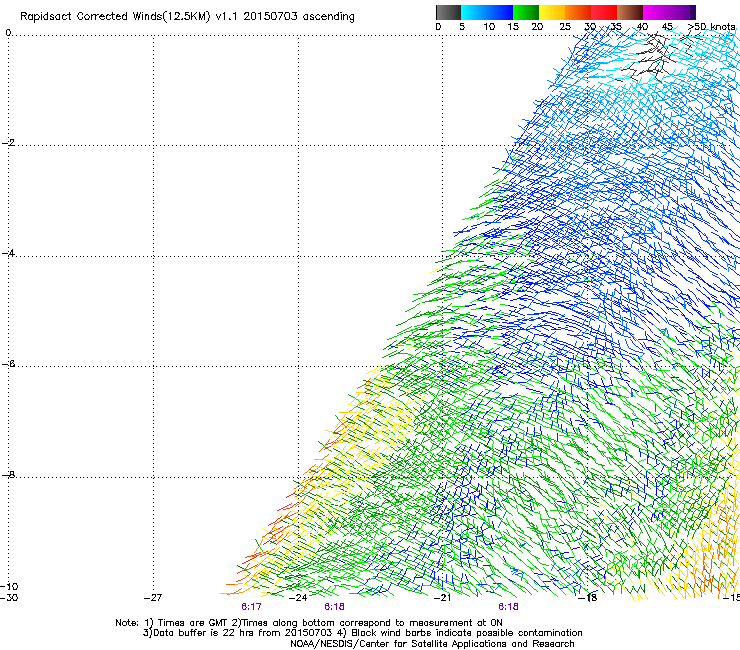The height and width of the screenshot is (650, 740).
Task: Click the green 15-20 knots legend color block
Action: pyautogui.click(x=526, y=12)
